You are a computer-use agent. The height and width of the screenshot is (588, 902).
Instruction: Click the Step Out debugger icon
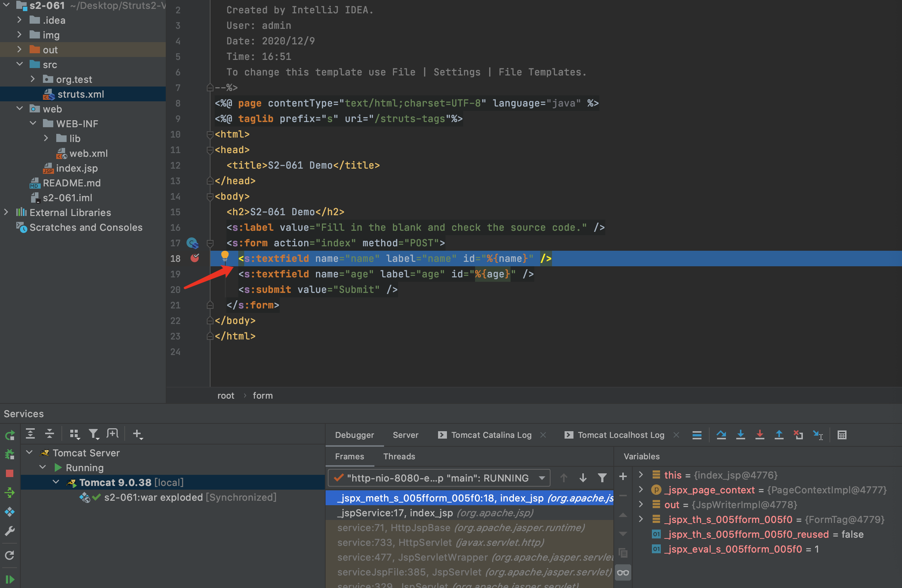pos(779,435)
